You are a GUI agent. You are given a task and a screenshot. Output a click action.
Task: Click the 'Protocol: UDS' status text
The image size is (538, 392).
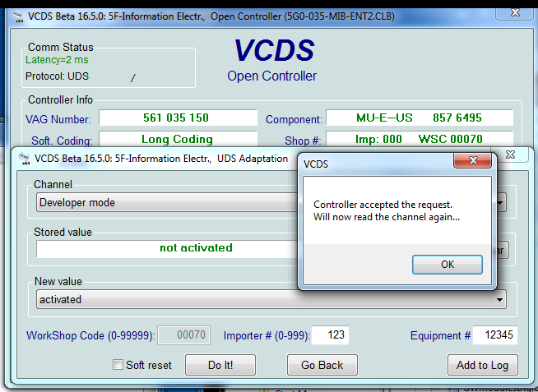coord(57,76)
